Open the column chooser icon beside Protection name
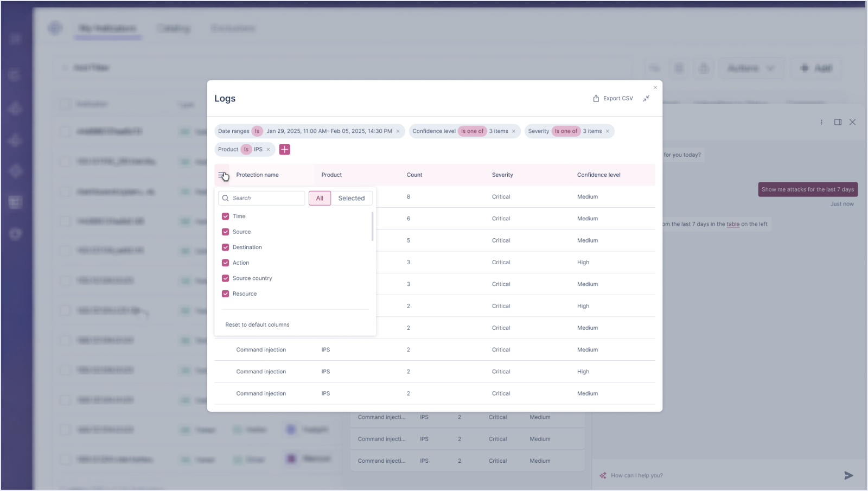The height and width of the screenshot is (491, 868). tap(222, 175)
